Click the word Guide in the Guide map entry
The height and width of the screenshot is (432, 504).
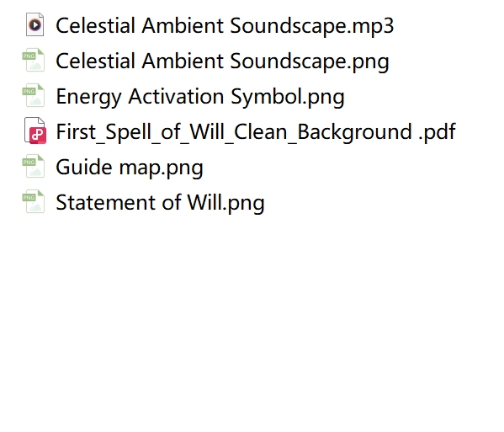(x=84, y=168)
